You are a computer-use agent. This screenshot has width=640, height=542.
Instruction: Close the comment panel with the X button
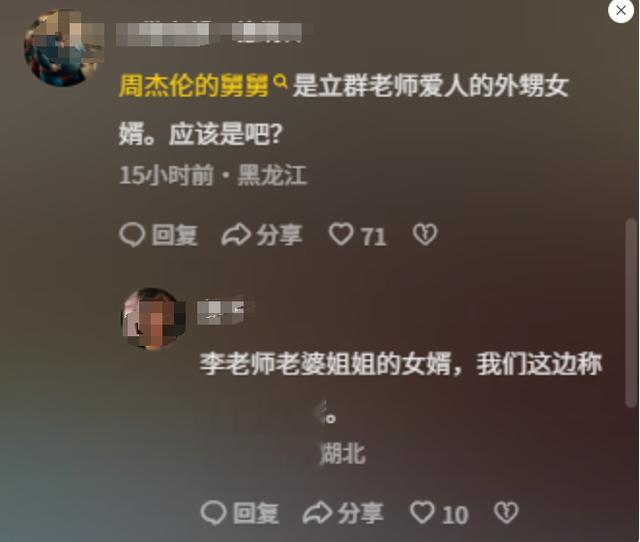[621, 10]
